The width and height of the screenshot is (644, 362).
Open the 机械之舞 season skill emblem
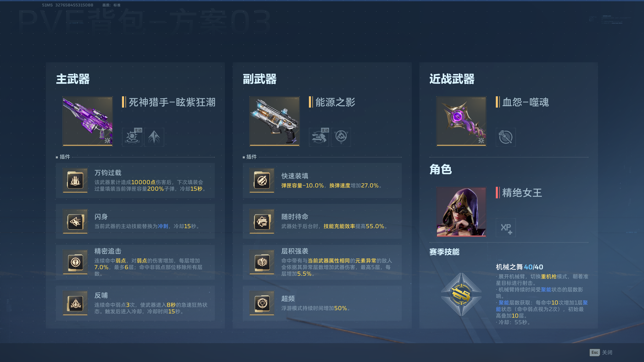(x=461, y=294)
